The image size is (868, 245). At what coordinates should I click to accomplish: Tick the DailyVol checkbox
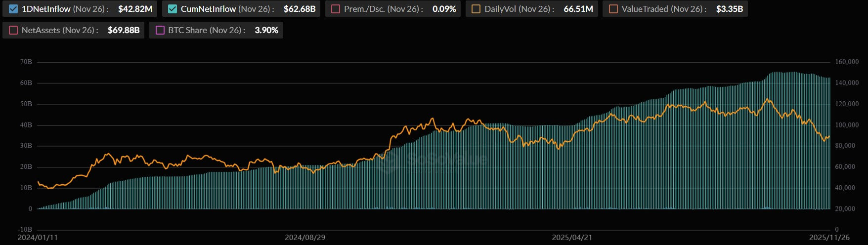click(x=476, y=9)
